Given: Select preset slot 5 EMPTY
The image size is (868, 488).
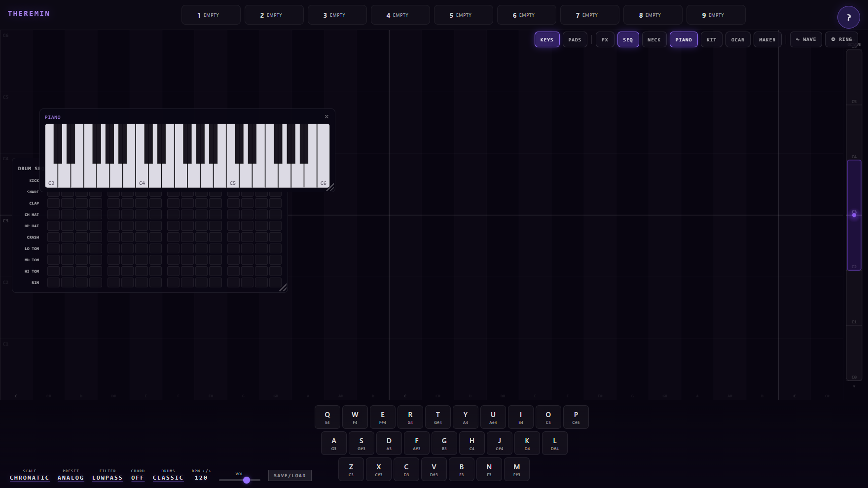Looking at the screenshot, I should click(464, 15).
